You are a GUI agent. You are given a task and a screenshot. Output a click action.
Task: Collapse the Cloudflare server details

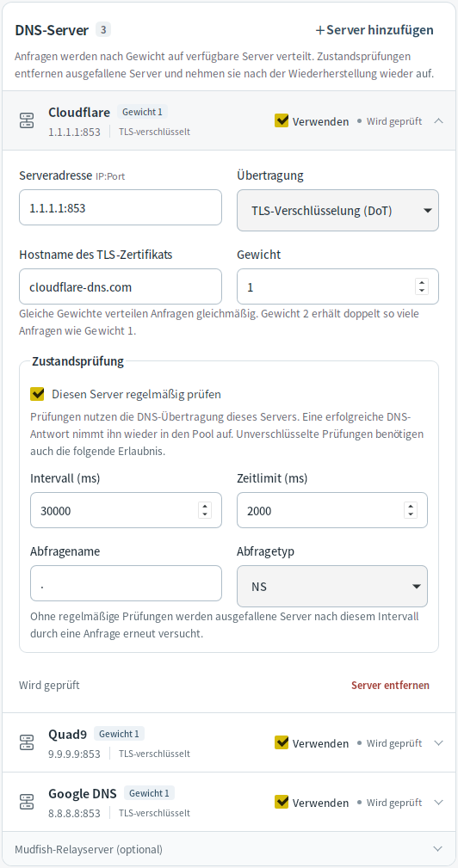click(x=438, y=120)
